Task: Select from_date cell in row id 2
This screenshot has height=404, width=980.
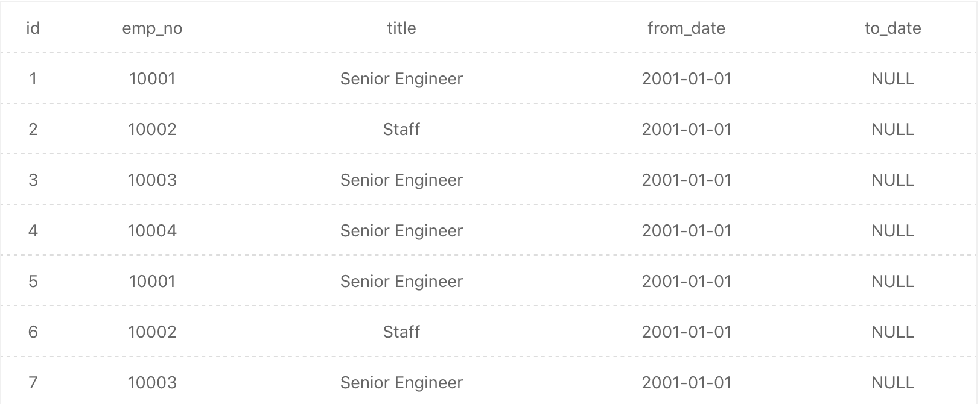Action: click(686, 129)
